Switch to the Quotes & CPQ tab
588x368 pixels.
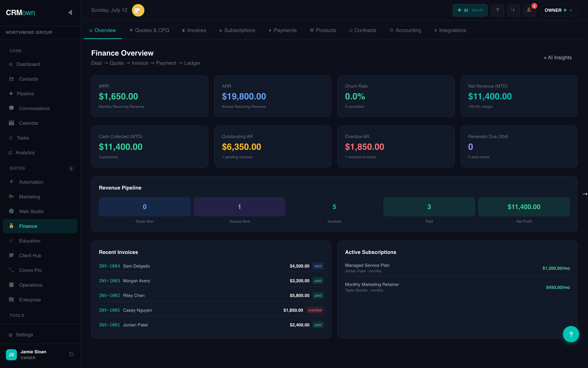click(149, 30)
